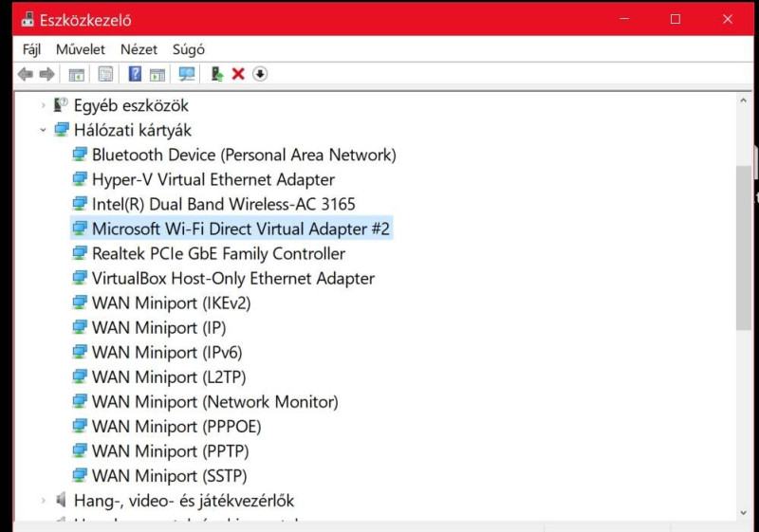Screen dimensions: 759x532
Task: Select Realtek PCIe GbE Family Controller
Action: coord(219,253)
